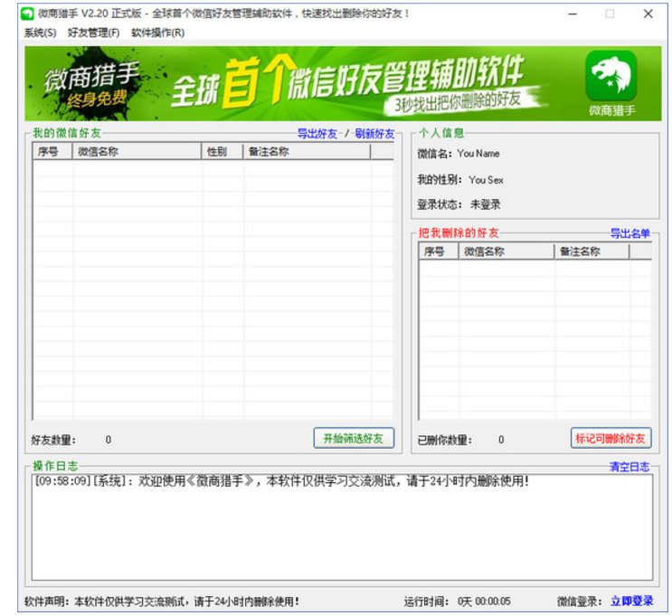This screenshot has width=672, height=616.
Task: Click the 未登录 login status text
Action: click(x=485, y=204)
